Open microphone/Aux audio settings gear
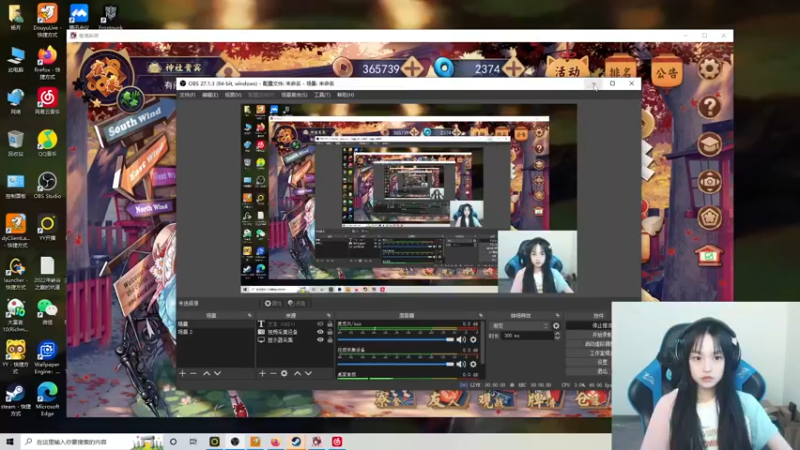This screenshot has width=800, height=450. coord(473,339)
